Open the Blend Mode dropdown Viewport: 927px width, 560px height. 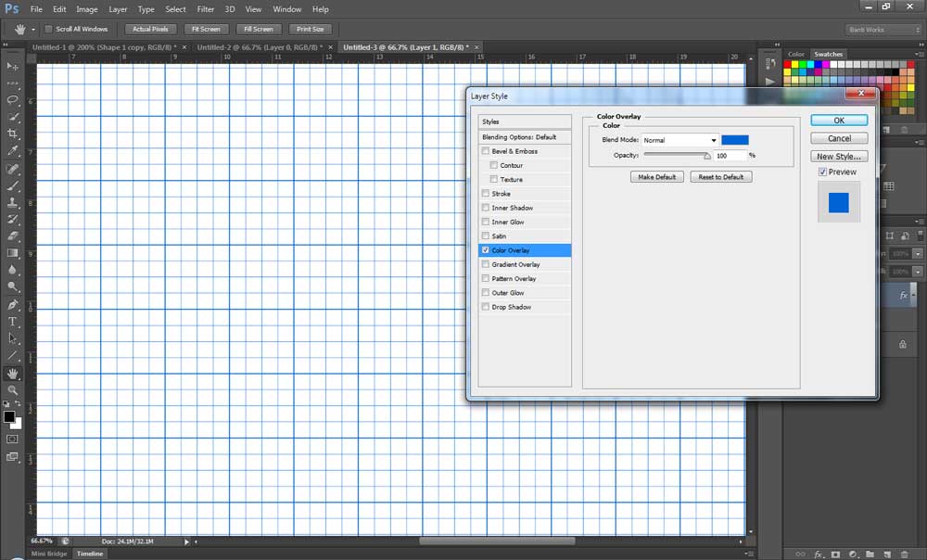pyautogui.click(x=680, y=140)
